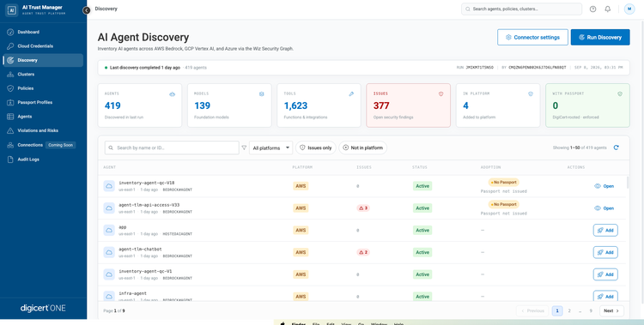644x325 pixels.
Task: Click the Issues 377 summary card
Action: tap(408, 105)
